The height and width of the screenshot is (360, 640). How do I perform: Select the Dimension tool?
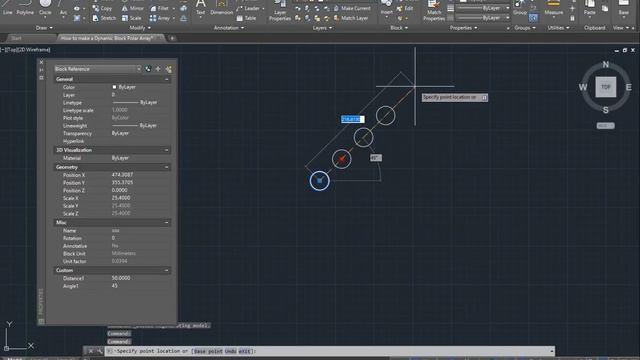click(222, 7)
